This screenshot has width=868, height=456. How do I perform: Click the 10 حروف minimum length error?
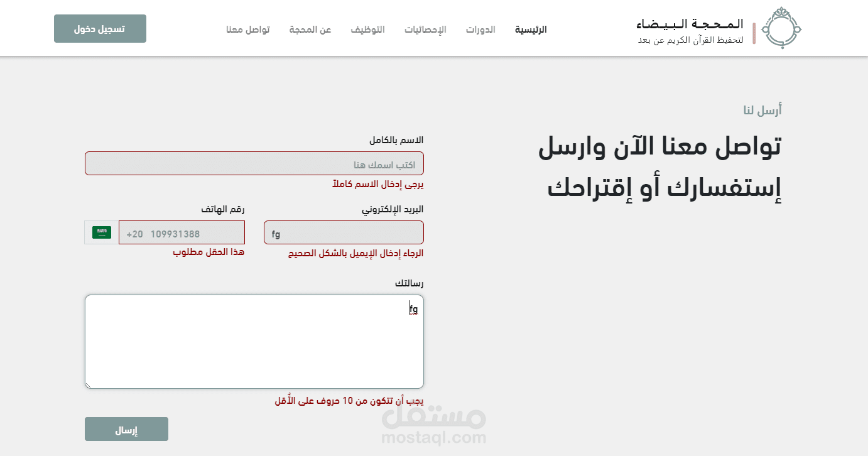[x=349, y=401]
